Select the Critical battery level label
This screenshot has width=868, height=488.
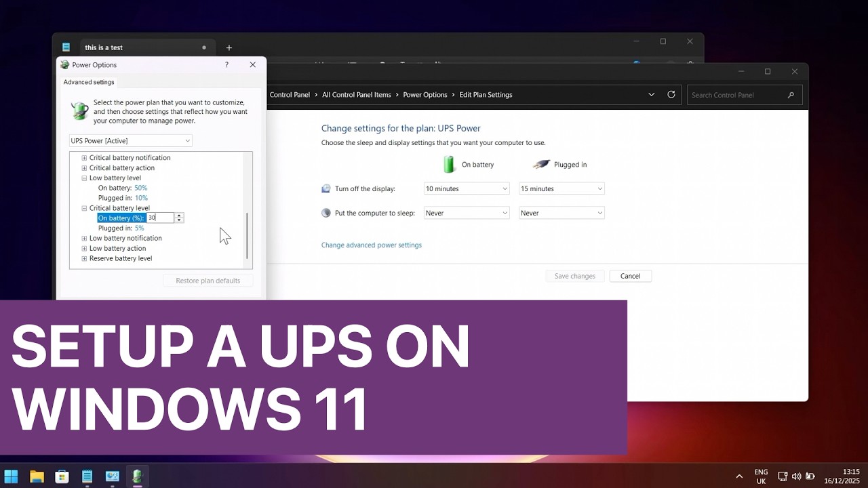tap(119, 208)
